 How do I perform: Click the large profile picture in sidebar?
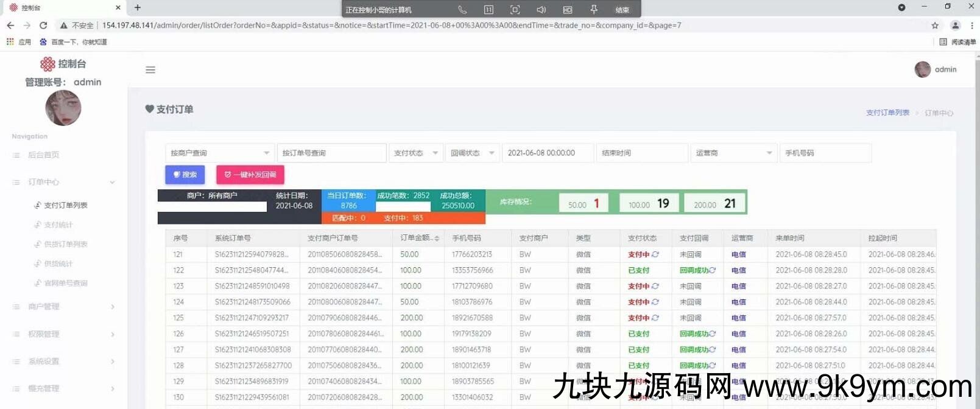(63, 108)
